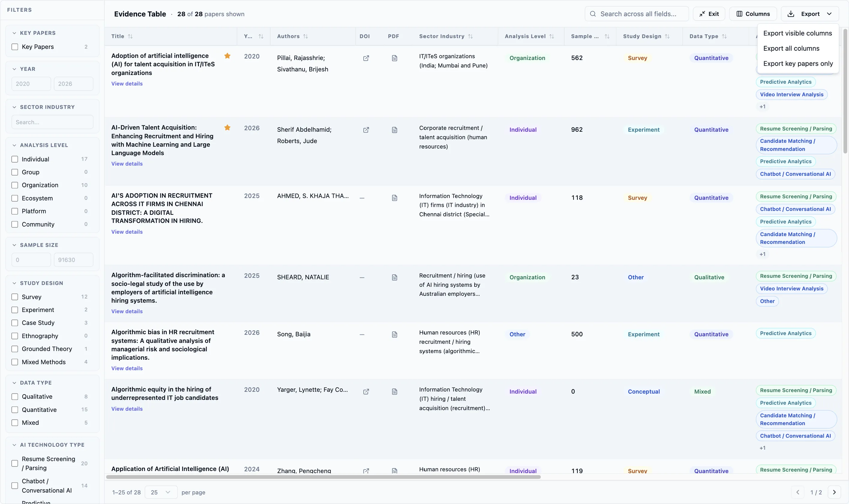Click the horizontal table scrollbar
The image size is (849, 504).
[323, 477]
